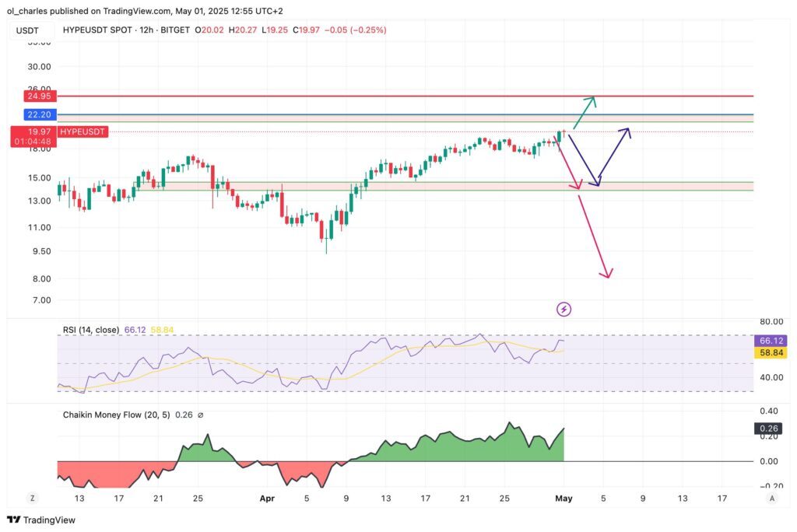Click the TradingView logo at bottom left
The width and height of the screenshot is (797, 532).
40,520
